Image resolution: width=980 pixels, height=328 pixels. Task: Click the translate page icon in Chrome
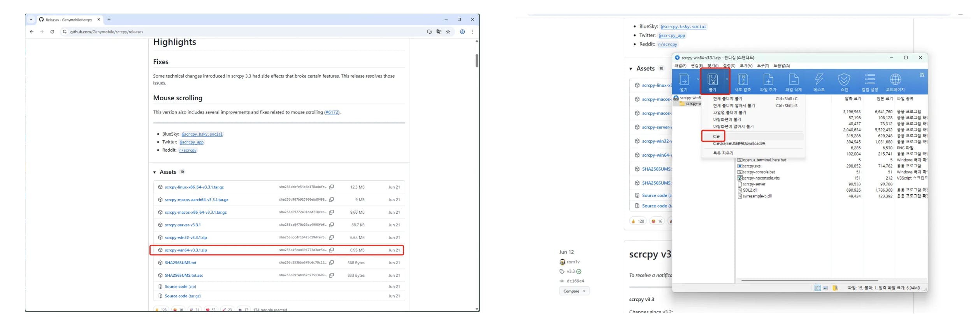[x=439, y=32]
